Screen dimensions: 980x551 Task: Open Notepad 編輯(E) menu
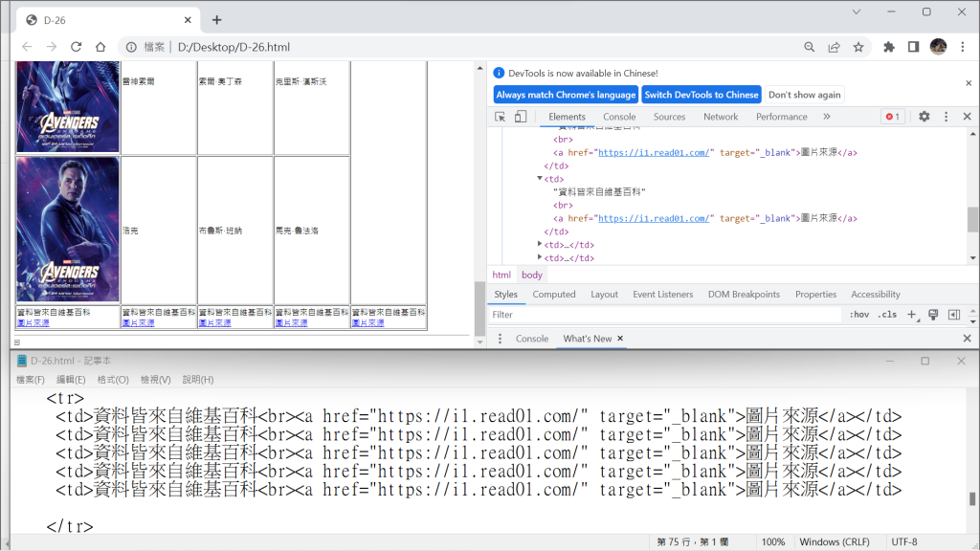pyautogui.click(x=71, y=380)
